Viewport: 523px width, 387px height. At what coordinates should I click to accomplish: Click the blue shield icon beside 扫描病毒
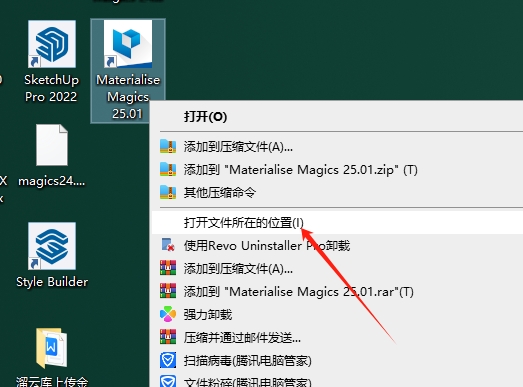click(168, 360)
